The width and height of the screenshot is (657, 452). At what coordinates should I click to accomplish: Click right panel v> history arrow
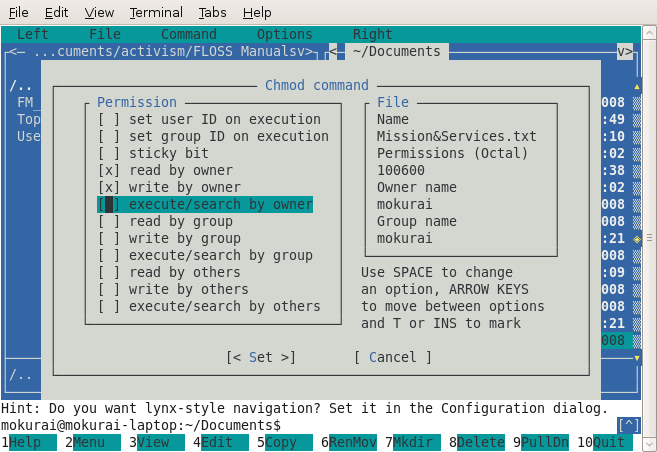625,52
